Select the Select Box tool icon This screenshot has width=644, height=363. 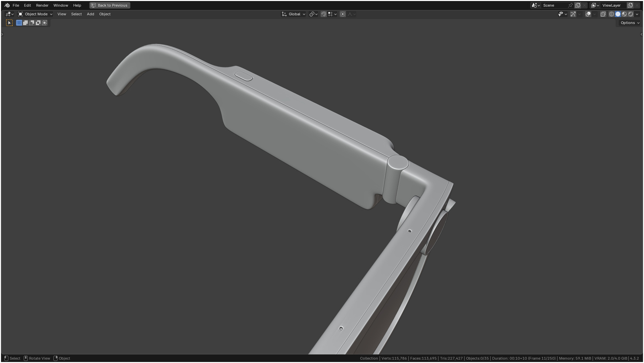coord(9,23)
